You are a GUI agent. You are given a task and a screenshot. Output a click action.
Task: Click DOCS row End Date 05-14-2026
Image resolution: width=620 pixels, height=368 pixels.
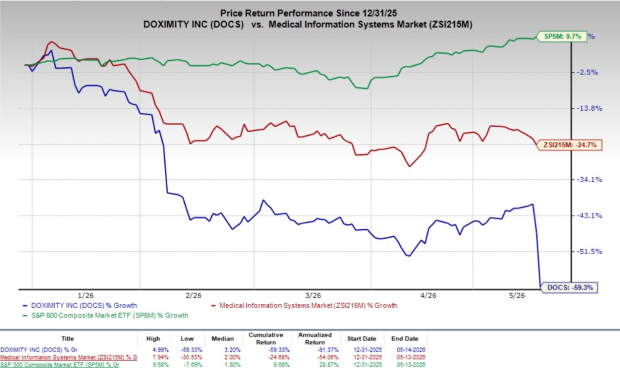click(x=411, y=350)
